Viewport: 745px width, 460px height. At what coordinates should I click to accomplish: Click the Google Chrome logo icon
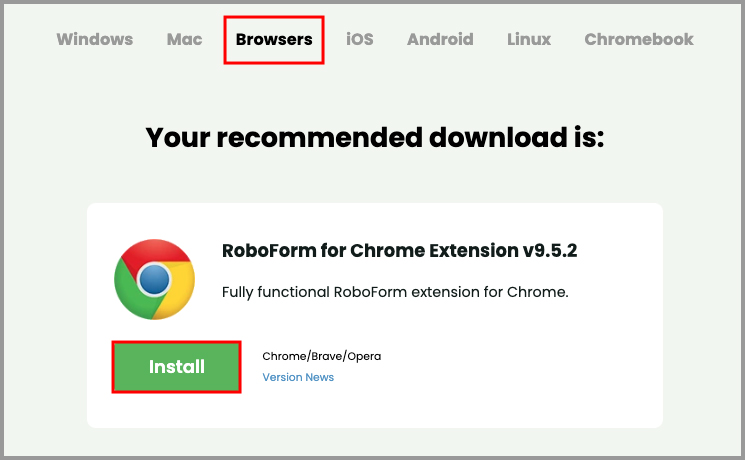(x=153, y=279)
